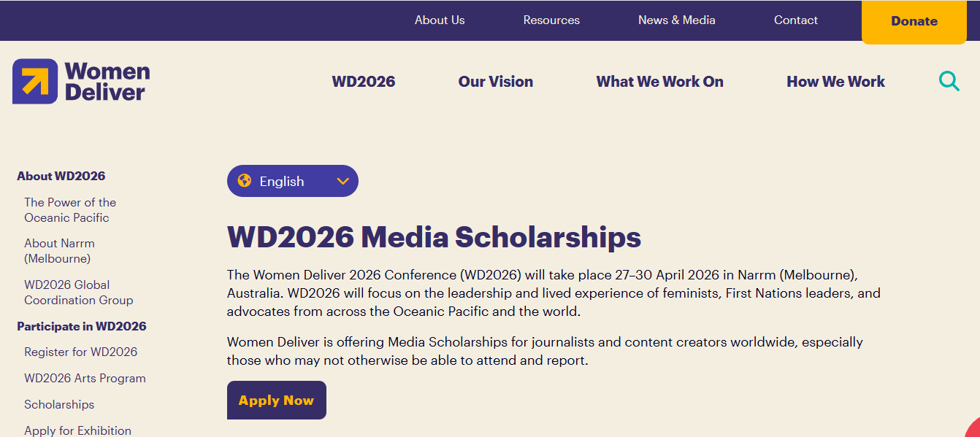Open the Our Vision menu

pos(496,82)
